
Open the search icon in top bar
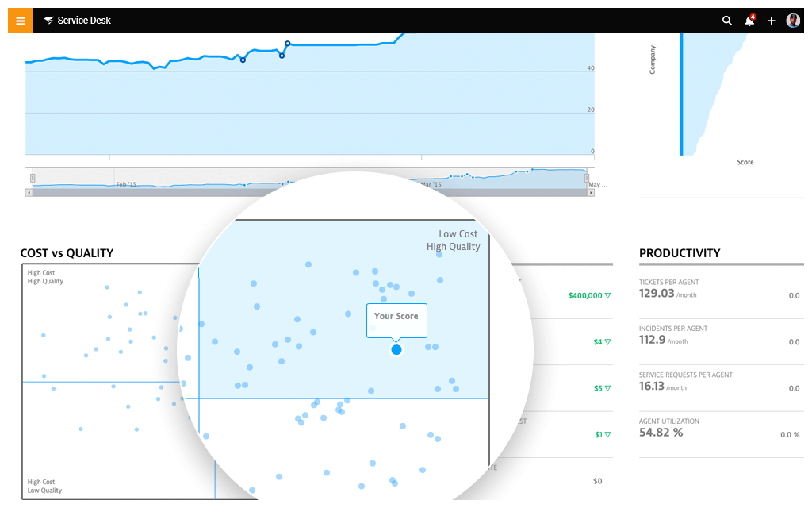727,21
